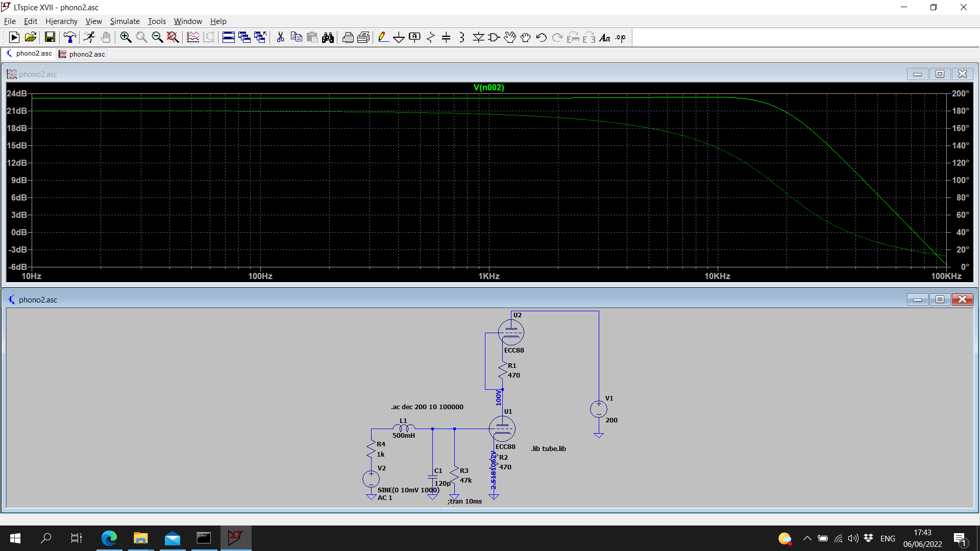The width and height of the screenshot is (980, 551).
Task: Open the Help menu
Action: 218,21
